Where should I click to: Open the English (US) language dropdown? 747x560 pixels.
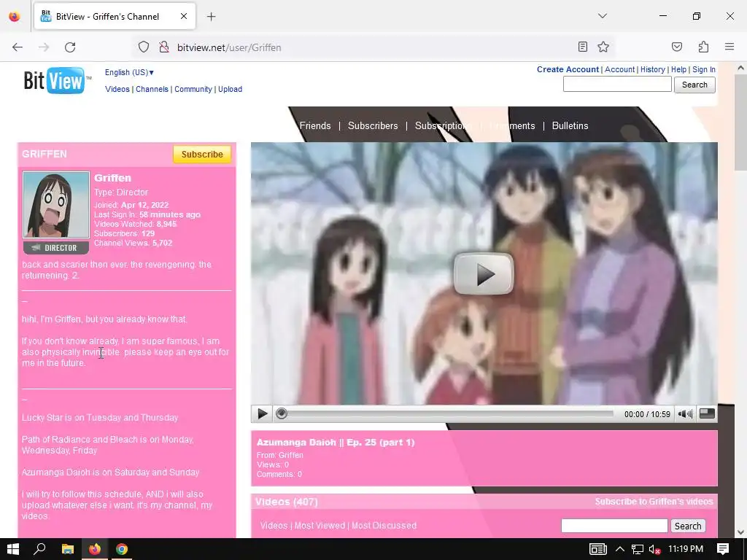tap(129, 72)
